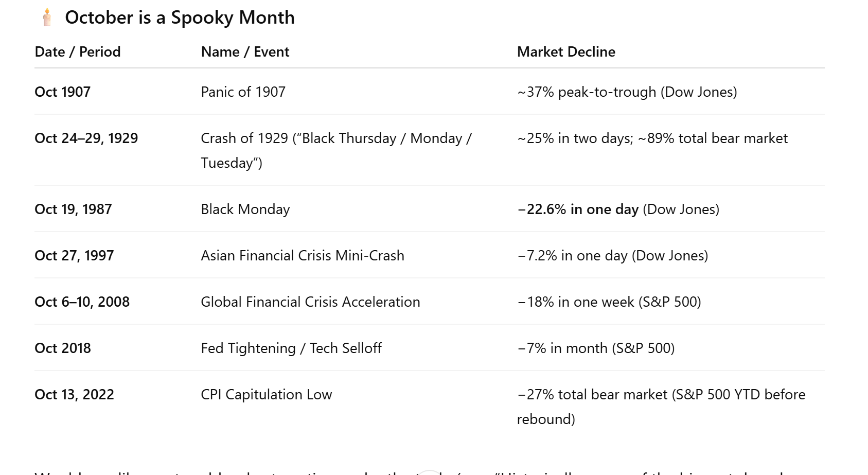Click the "Global Financial Crisis Acceleration" cell
Screen dimensions: 868x475
pos(310,302)
